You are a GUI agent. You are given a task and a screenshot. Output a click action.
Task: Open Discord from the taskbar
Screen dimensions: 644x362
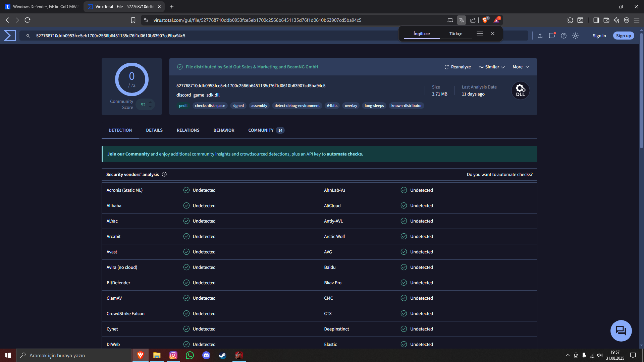click(x=206, y=355)
